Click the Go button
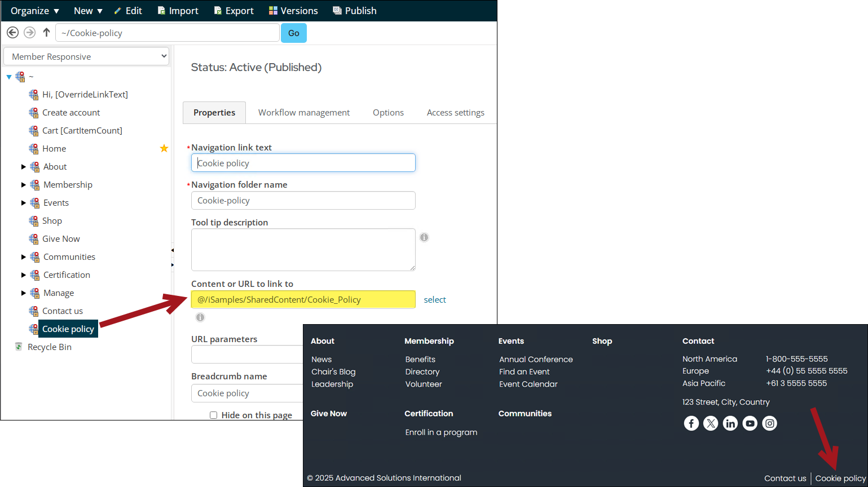Screen dimensions: 868x487 click(x=294, y=33)
